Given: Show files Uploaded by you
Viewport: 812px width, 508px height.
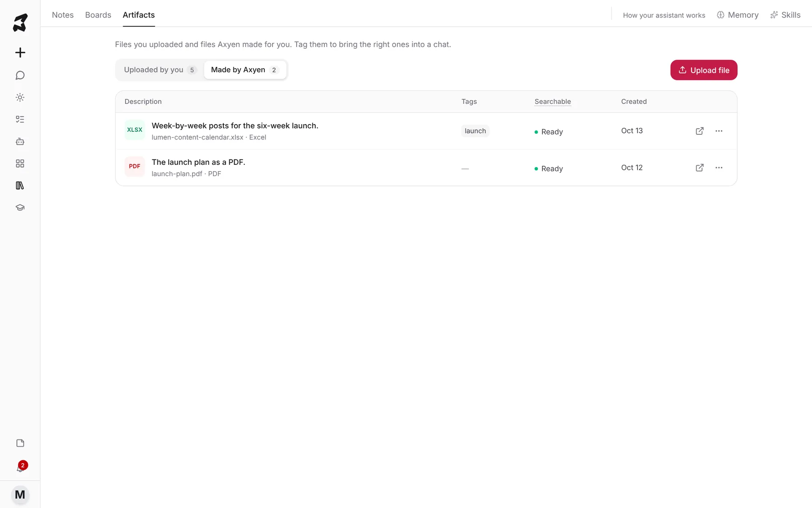Looking at the screenshot, I should click(160, 70).
